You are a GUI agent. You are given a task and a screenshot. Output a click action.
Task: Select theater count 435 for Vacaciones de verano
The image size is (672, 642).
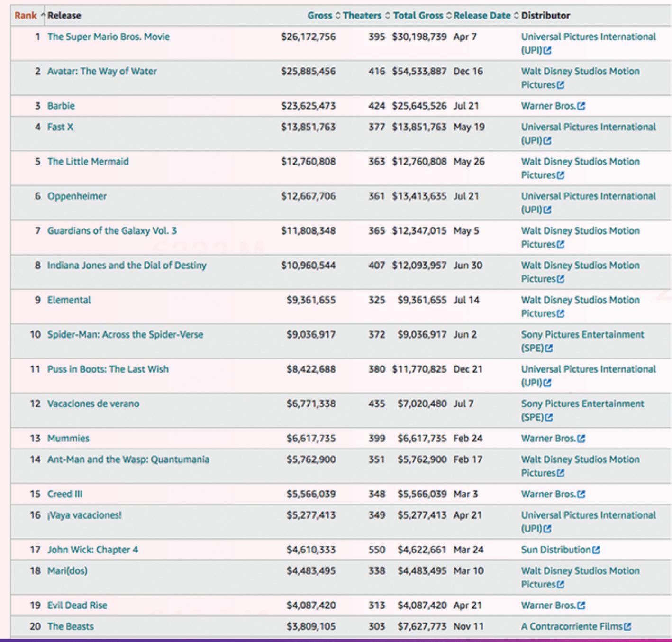click(377, 404)
